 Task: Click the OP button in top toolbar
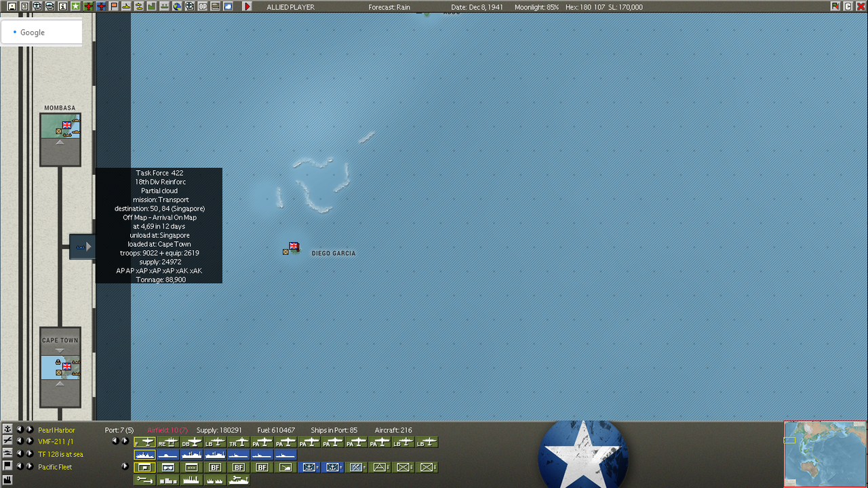click(202, 6)
